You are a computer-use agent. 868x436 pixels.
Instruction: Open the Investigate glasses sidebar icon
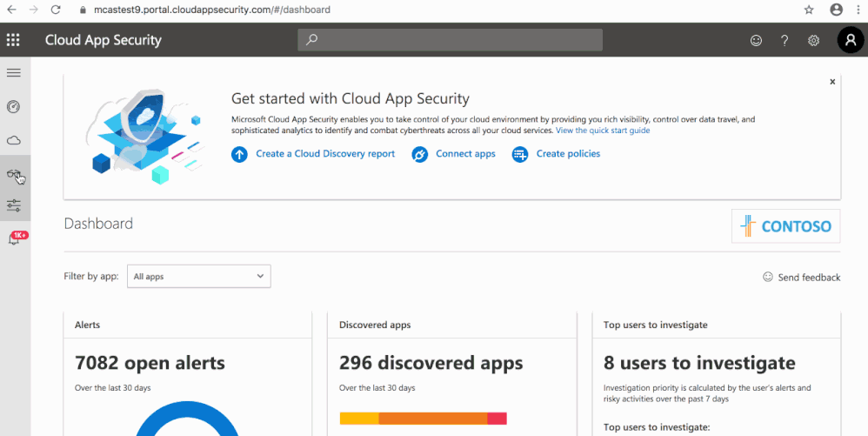14,174
